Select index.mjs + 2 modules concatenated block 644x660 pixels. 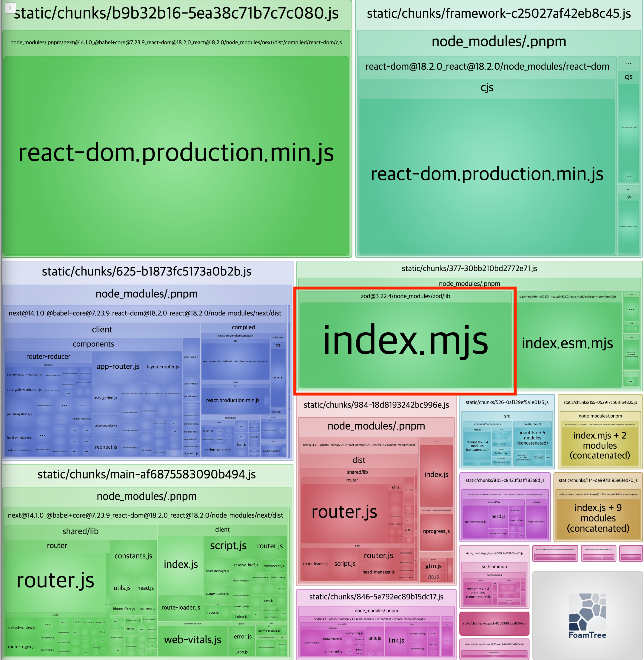pos(600,446)
